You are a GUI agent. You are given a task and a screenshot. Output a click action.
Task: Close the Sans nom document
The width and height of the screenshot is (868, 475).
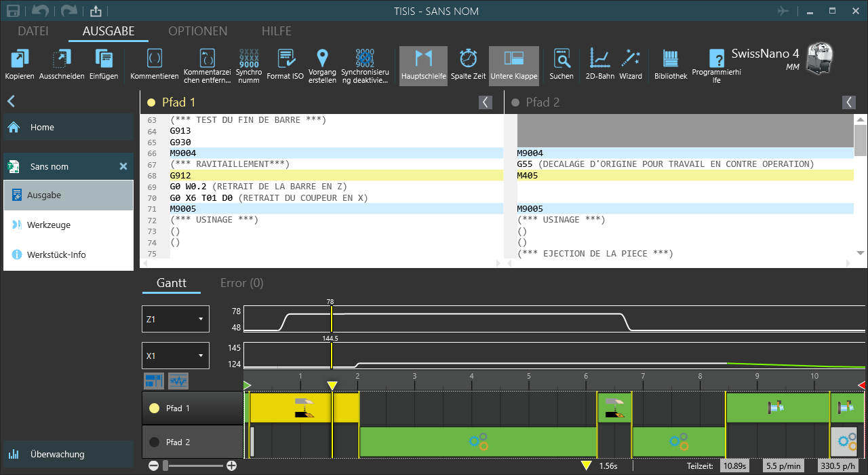123,167
